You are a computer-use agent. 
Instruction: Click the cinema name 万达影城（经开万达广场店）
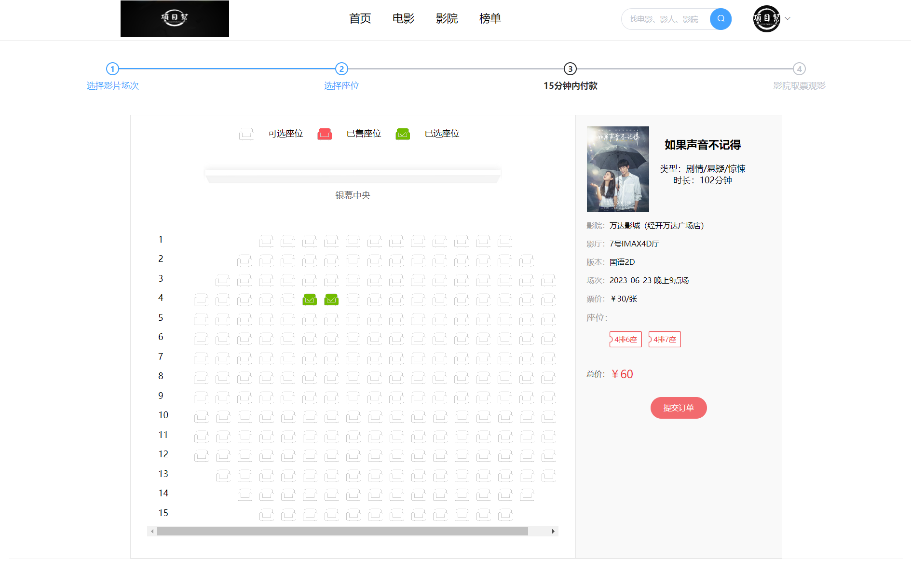point(657,225)
